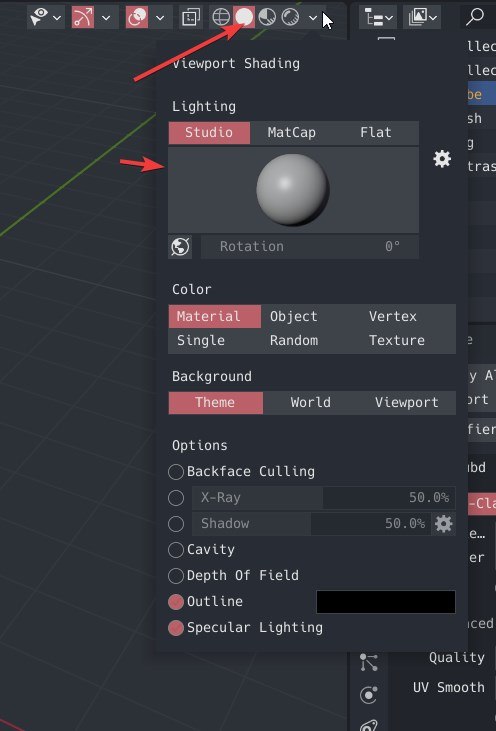Switch to Solid shading mode

(244, 18)
